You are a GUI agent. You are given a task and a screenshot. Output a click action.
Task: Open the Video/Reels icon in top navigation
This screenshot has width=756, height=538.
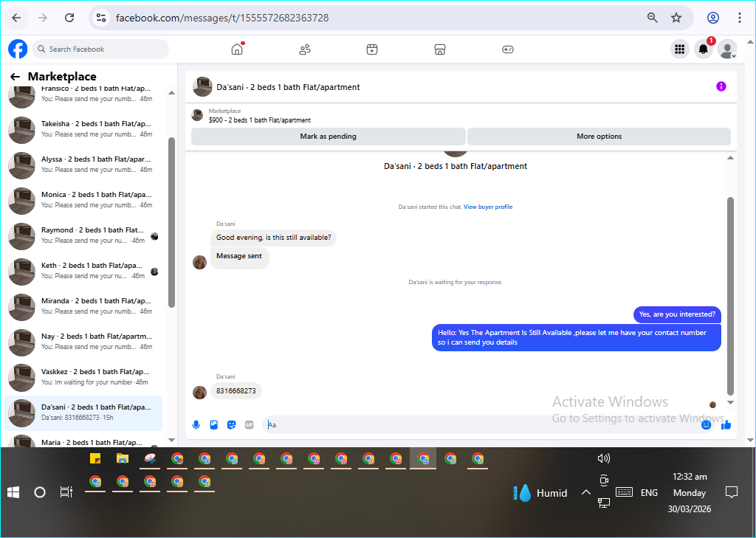[372, 49]
